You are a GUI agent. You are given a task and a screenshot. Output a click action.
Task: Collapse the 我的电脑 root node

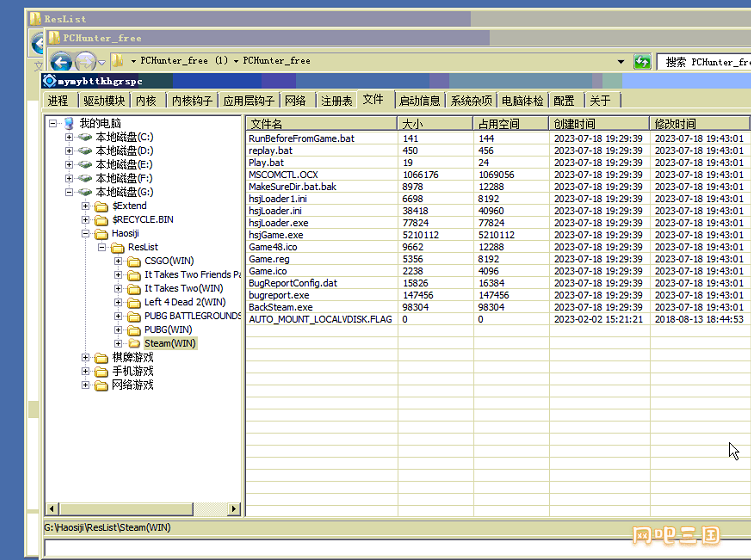[x=53, y=123]
